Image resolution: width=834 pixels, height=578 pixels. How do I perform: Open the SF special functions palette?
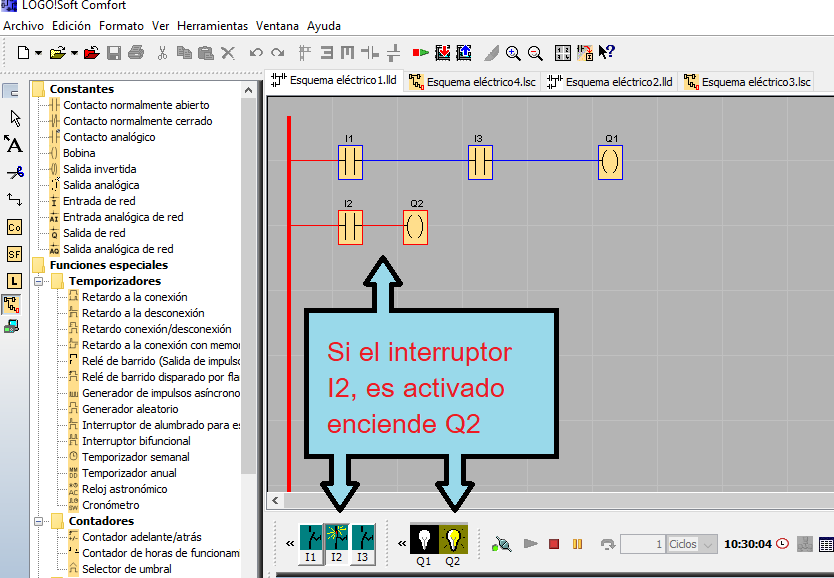pos(14,257)
